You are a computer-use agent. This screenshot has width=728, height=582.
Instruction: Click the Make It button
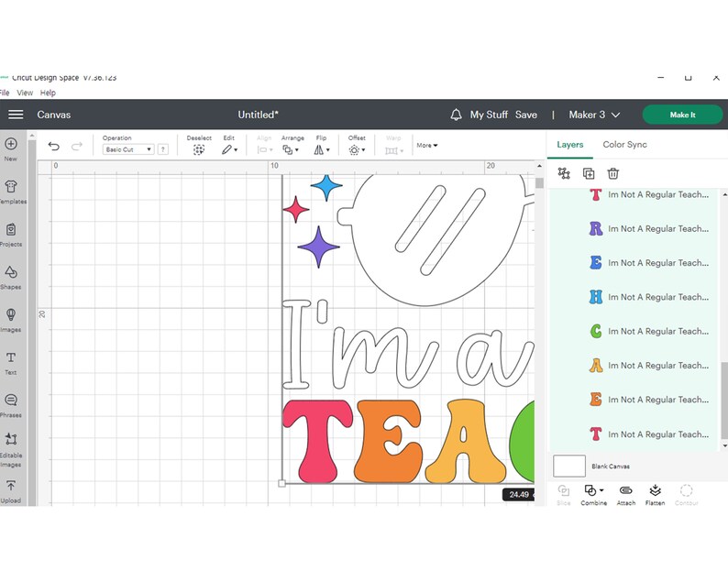(682, 115)
